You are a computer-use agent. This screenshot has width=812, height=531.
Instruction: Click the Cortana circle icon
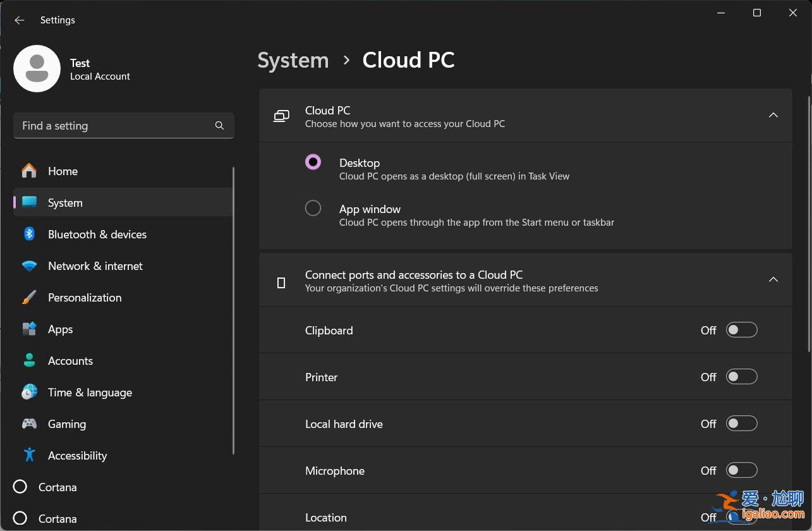coord(20,487)
